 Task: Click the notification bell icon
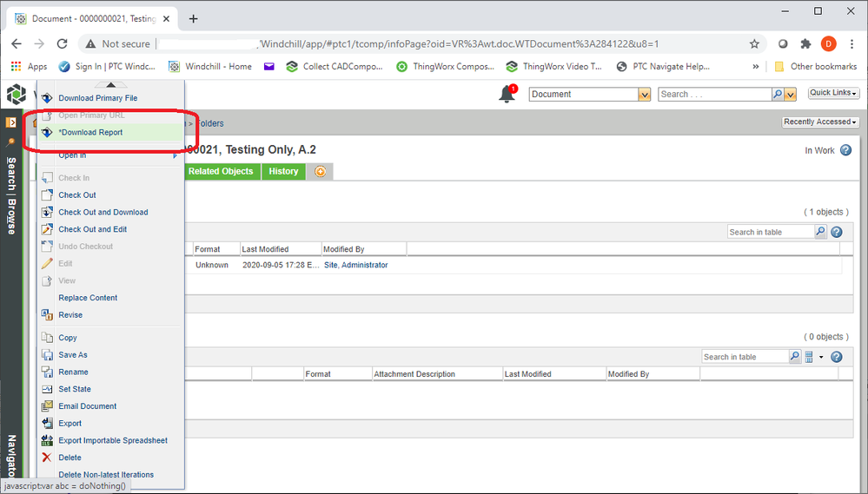(x=507, y=95)
